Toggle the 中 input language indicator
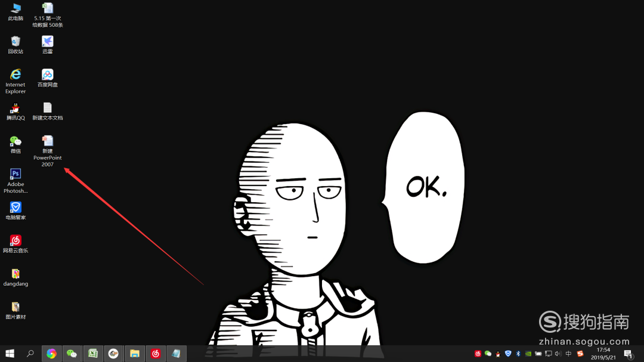644x362 pixels. click(568, 354)
